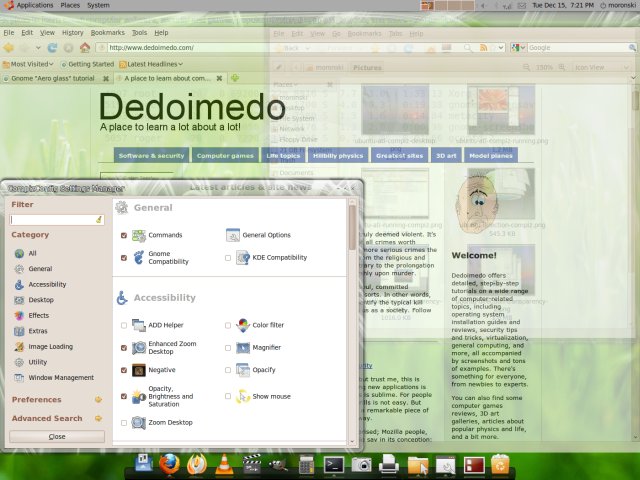Click the Filter text input field
The width and height of the screenshot is (640, 480).
[57, 220]
